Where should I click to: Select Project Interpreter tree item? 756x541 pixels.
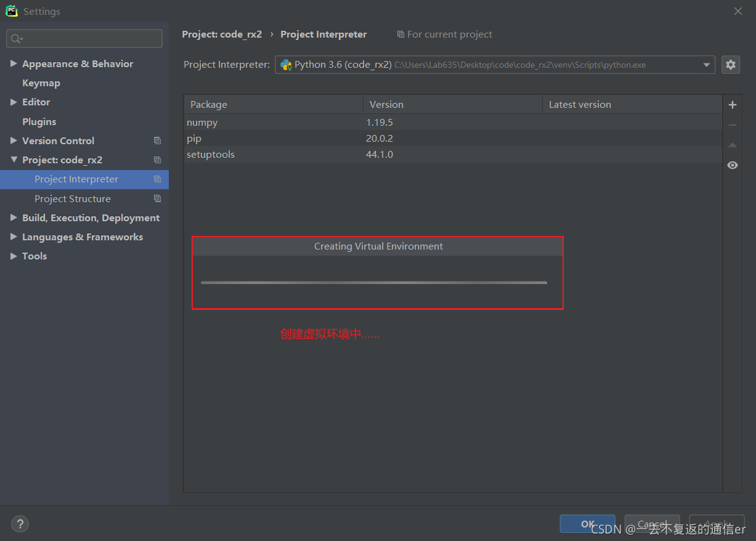click(84, 179)
